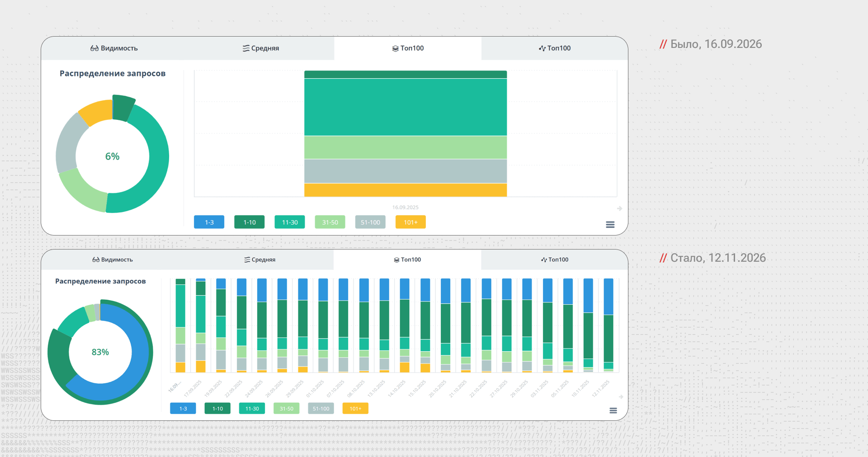
Task: Click the 14.10.2025 date label
Action: 397,388
